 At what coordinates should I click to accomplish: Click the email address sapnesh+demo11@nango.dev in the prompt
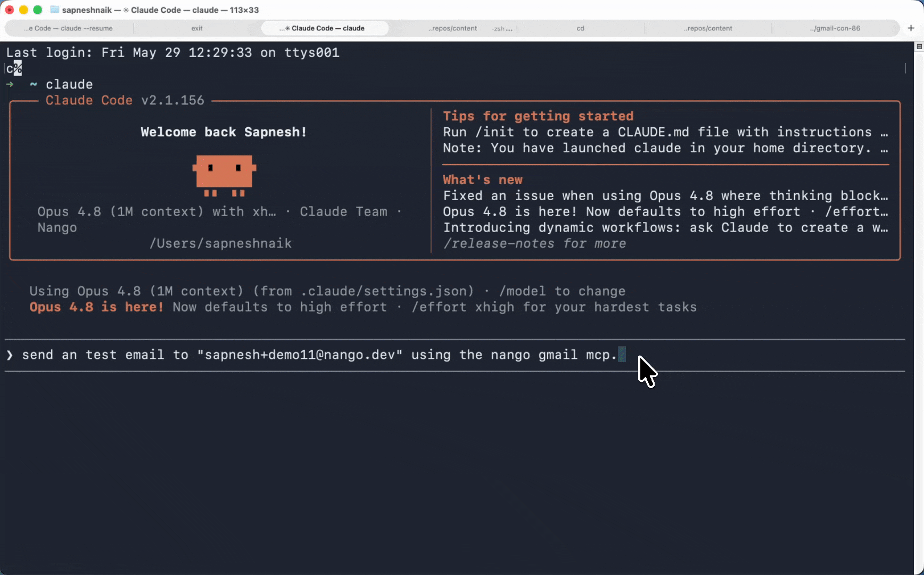pyautogui.click(x=300, y=355)
